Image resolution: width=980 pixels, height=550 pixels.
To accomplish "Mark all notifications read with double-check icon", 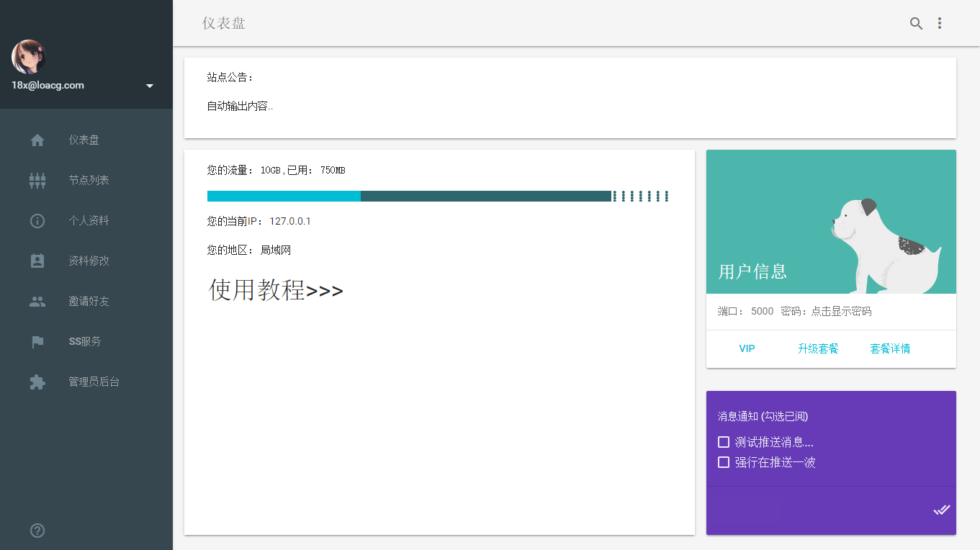I will [x=942, y=510].
